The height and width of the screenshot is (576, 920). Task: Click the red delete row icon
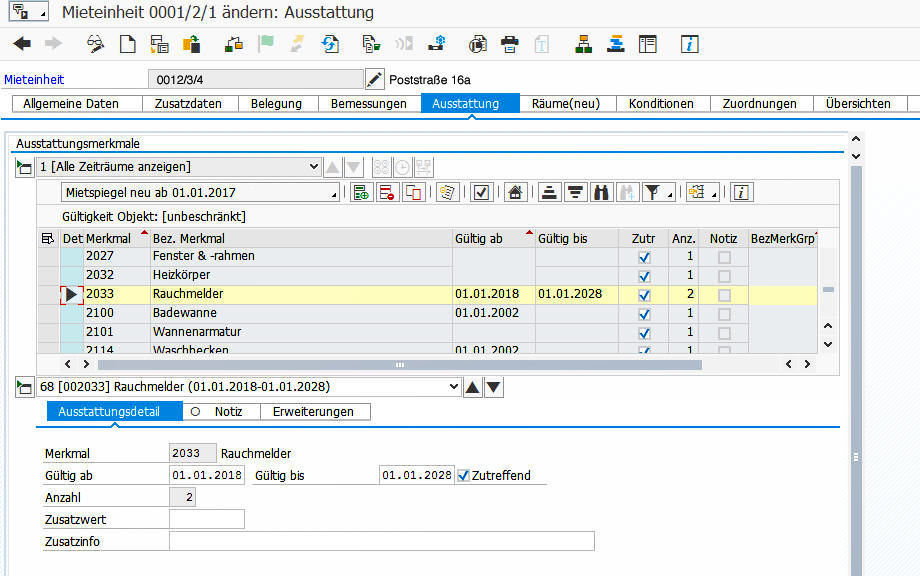coord(386,192)
